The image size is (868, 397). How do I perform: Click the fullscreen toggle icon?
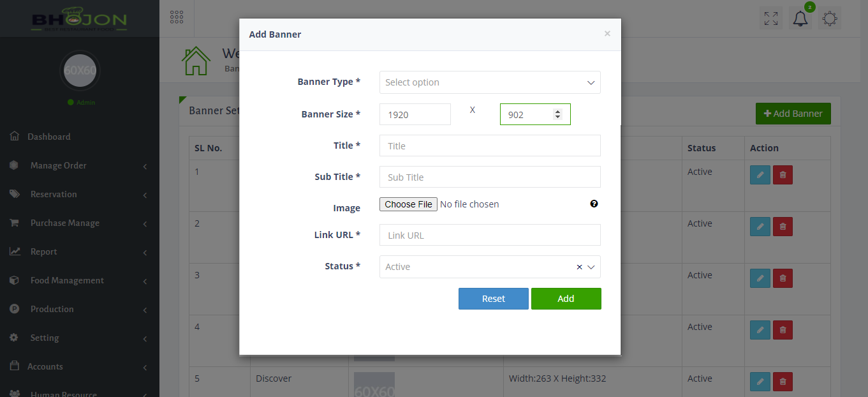point(770,17)
